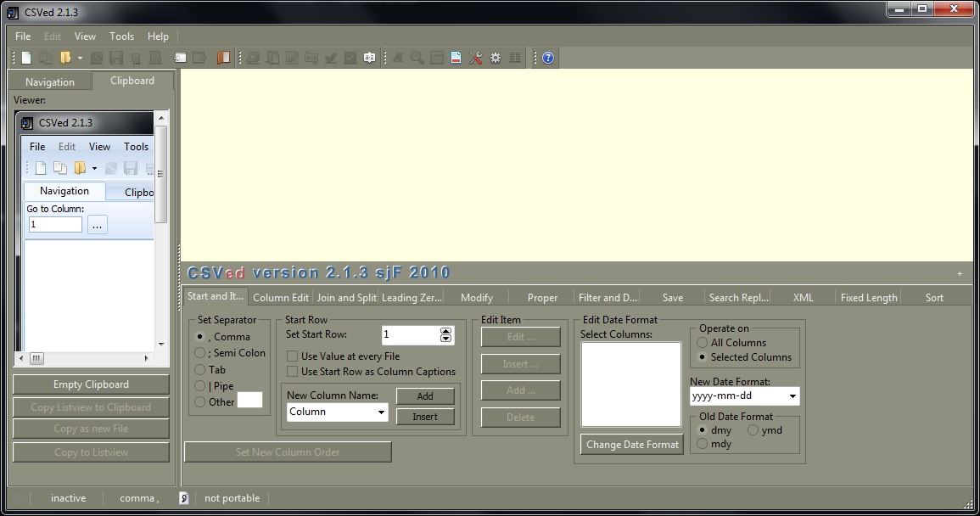Click the window icon with outward arrow
This screenshot has width=980, height=516.
[199, 59]
